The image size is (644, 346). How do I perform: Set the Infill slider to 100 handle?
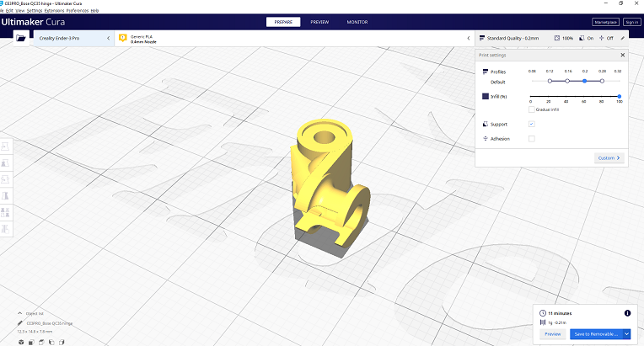(620, 97)
